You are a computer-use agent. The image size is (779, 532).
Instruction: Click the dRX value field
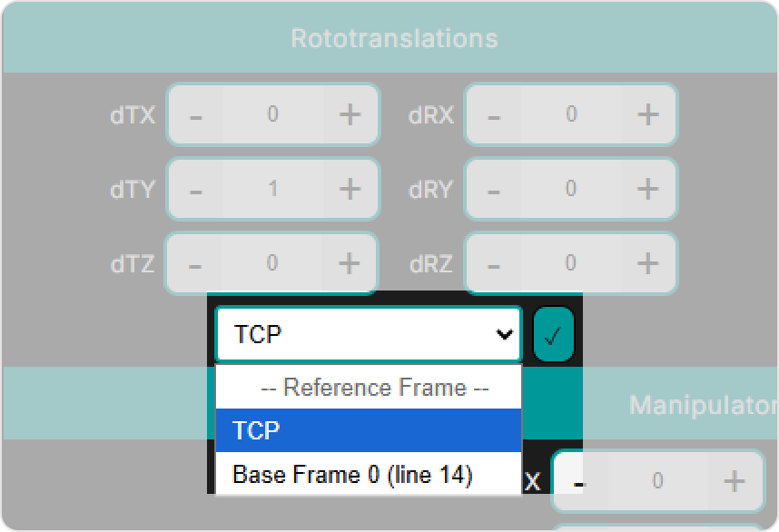570,115
